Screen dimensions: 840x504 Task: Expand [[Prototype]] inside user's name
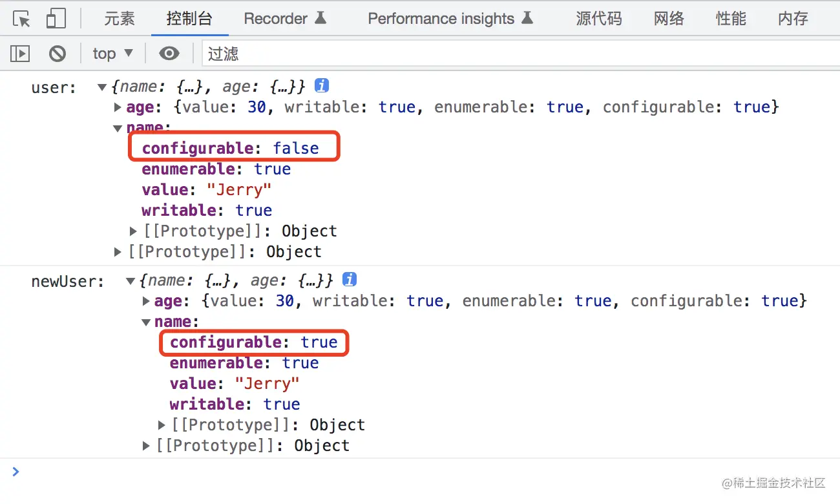pos(134,231)
